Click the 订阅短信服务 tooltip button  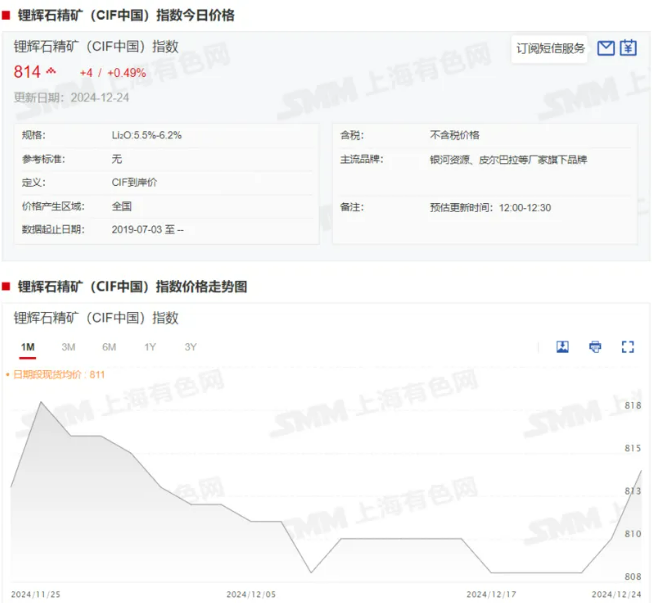(550, 48)
